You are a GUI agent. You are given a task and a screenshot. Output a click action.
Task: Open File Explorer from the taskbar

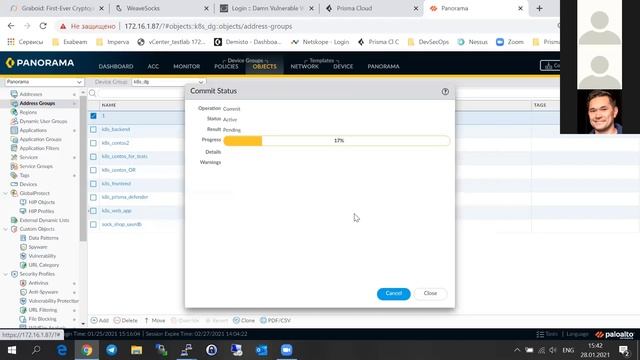click(136, 350)
